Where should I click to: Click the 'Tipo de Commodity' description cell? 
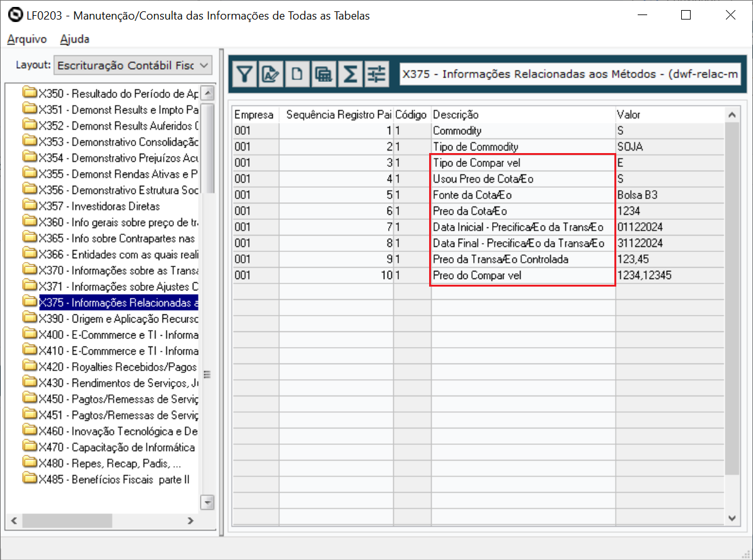point(524,147)
